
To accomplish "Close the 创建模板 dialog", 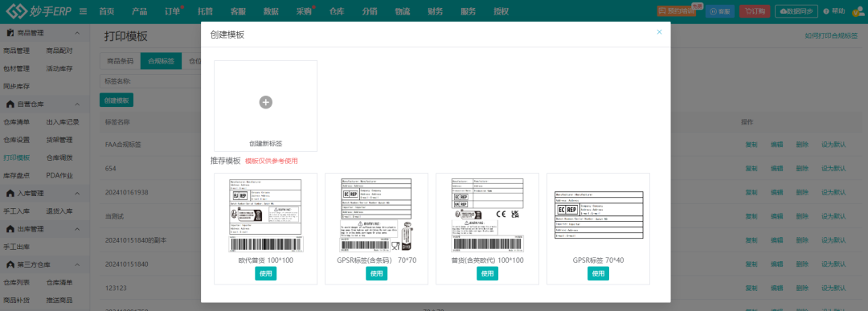I will pyautogui.click(x=659, y=32).
